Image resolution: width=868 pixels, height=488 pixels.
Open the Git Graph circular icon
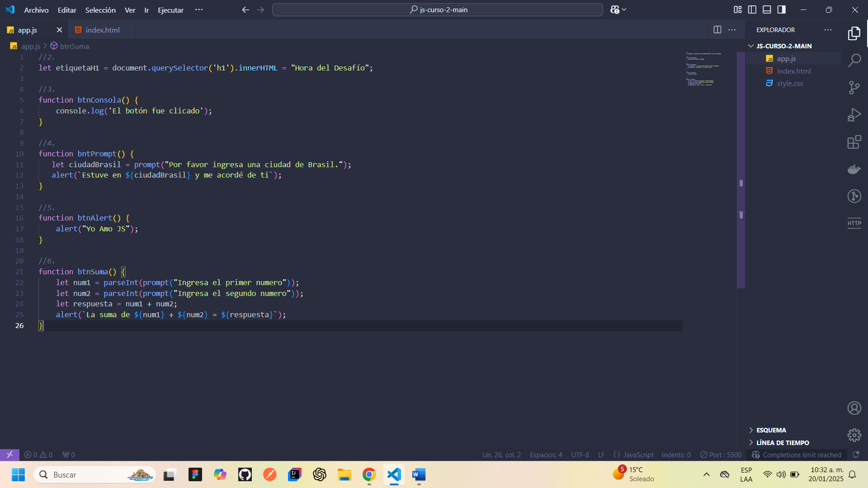click(x=854, y=196)
